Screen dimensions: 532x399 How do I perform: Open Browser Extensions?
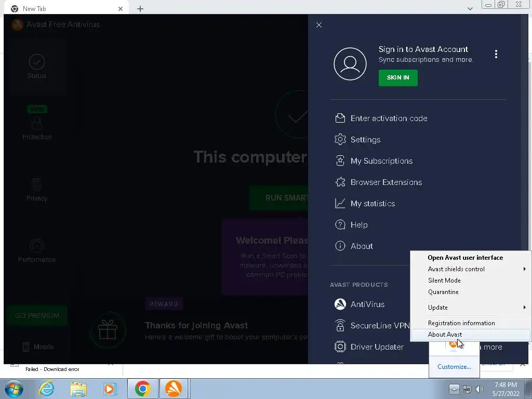pyautogui.click(x=386, y=182)
